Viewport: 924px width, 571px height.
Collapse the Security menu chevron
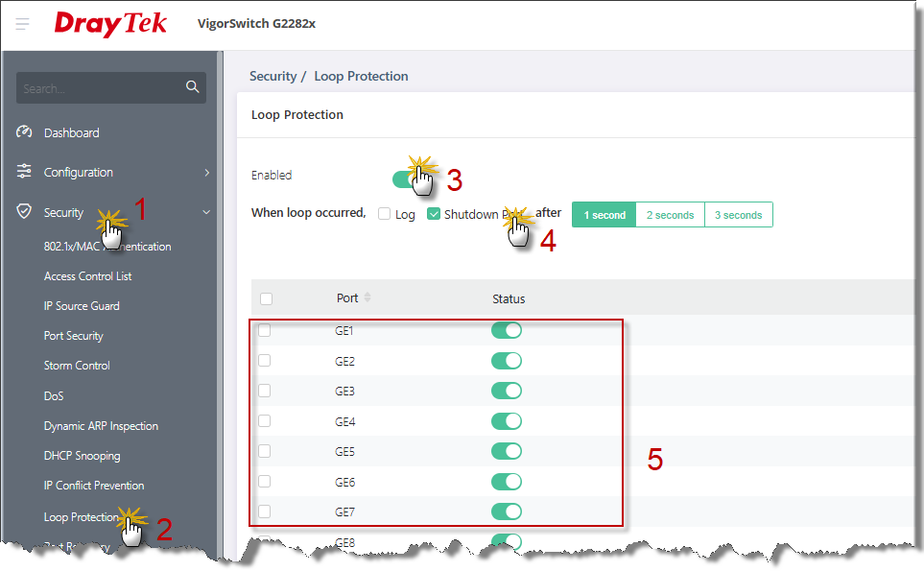206,212
